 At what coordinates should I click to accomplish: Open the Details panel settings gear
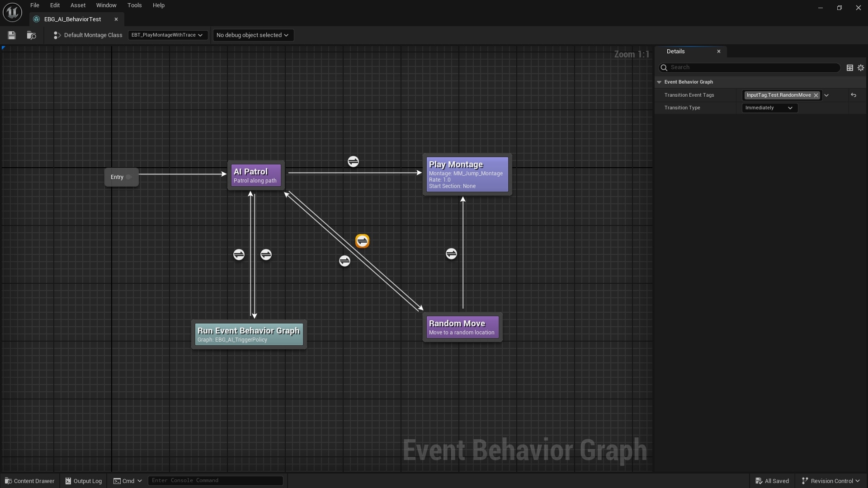click(861, 67)
